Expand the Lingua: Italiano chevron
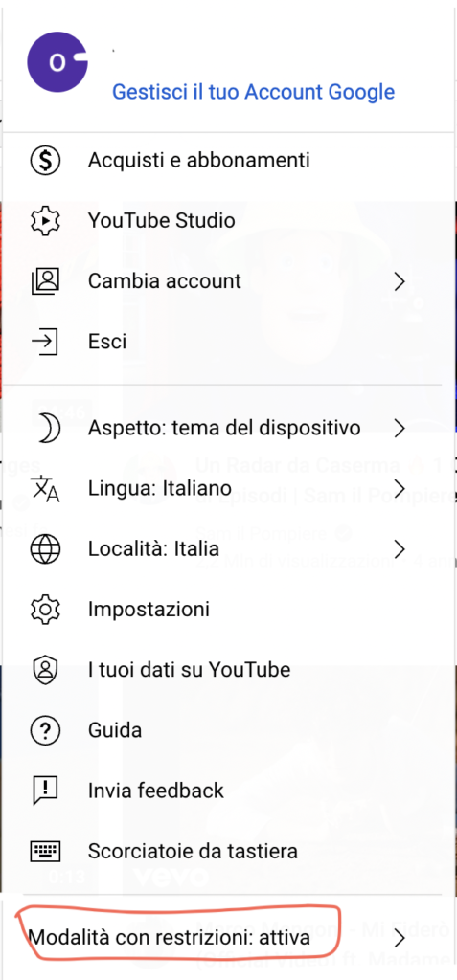The width and height of the screenshot is (457, 980). (400, 488)
